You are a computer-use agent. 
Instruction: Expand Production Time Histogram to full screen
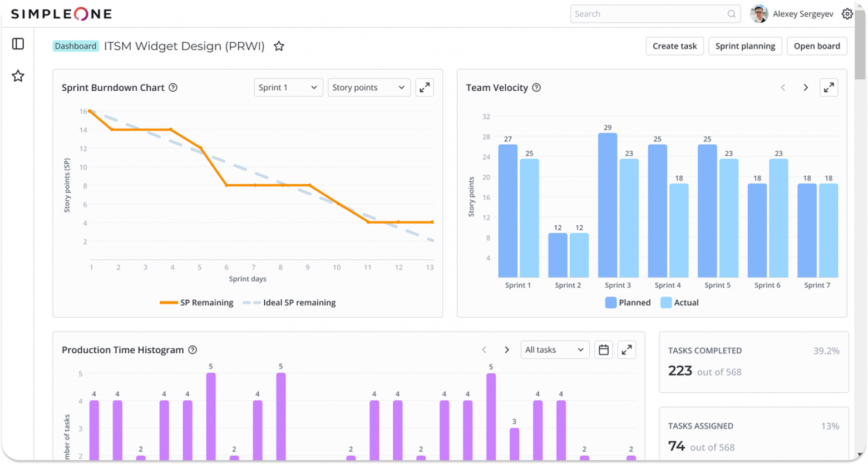pos(627,349)
